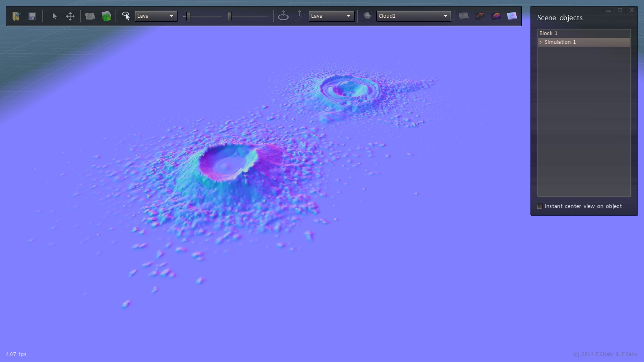Click the emitter ring with up arrow icon
The image size is (644, 362).
[x=283, y=16]
